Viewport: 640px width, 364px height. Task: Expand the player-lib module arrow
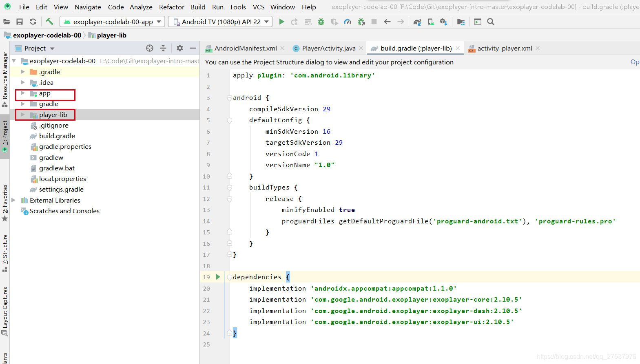coord(23,115)
